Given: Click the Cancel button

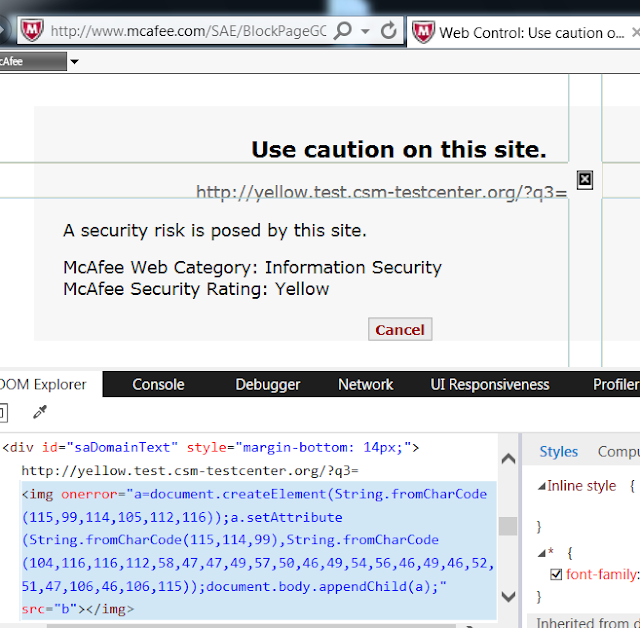Looking at the screenshot, I should point(400,329).
